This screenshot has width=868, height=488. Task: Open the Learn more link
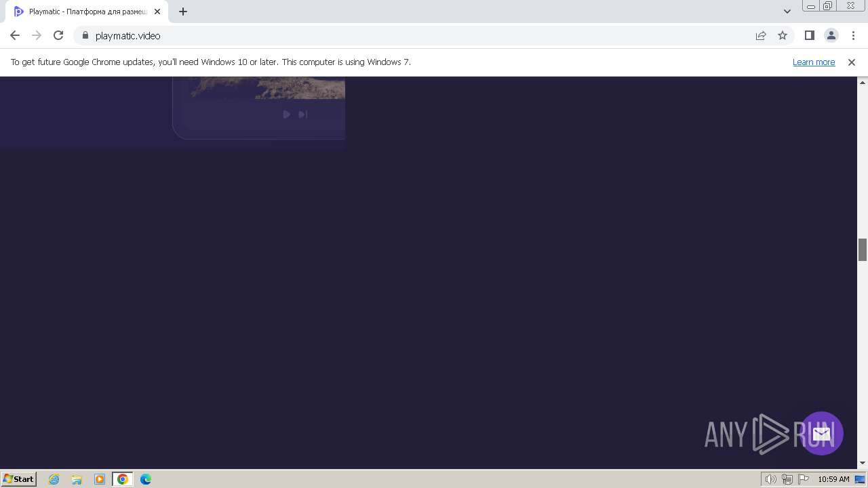click(814, 62)
